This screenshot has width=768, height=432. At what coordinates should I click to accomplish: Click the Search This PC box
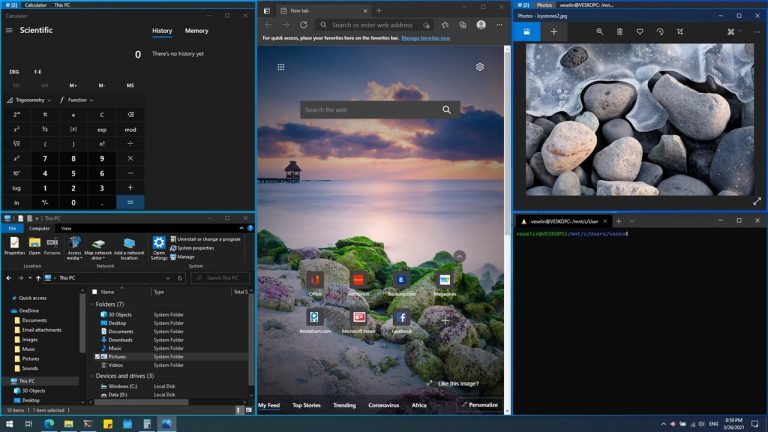click(x=220, y=278)
